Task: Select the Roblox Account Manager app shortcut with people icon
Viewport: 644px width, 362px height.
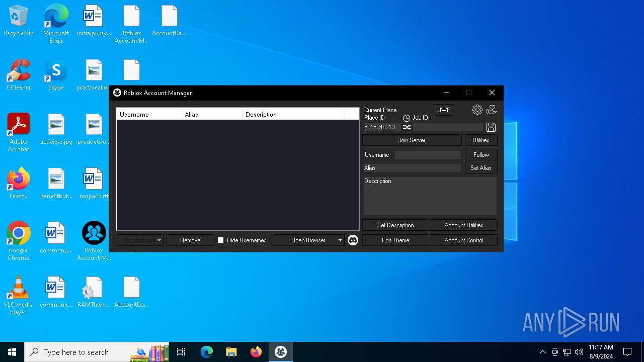Action: [94, 241]
